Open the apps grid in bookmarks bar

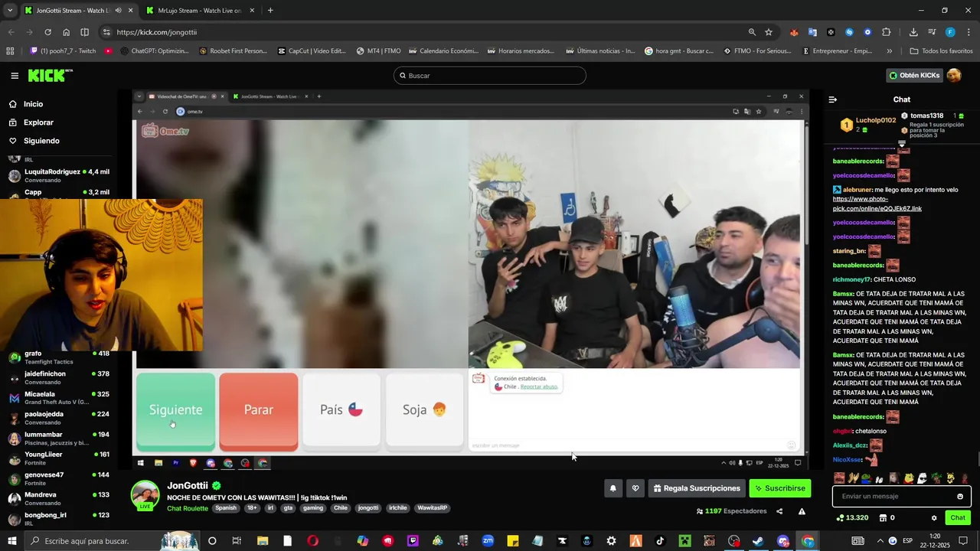[10, 51]
